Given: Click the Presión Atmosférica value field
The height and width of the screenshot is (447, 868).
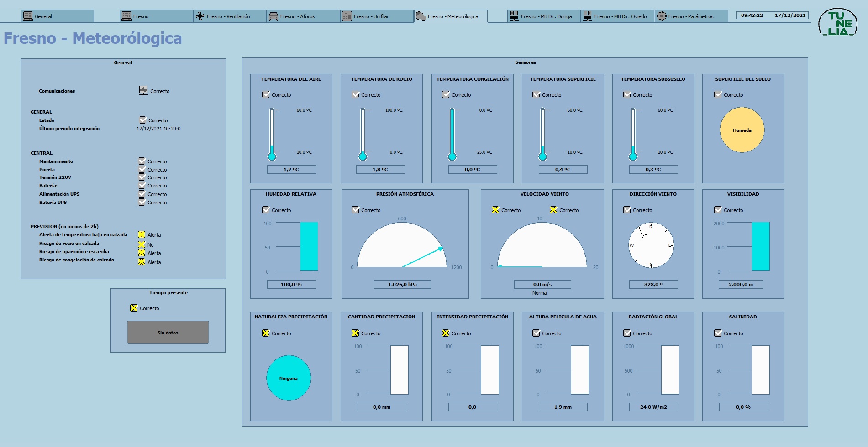Looking at the screenshot, I should (402, 284).
